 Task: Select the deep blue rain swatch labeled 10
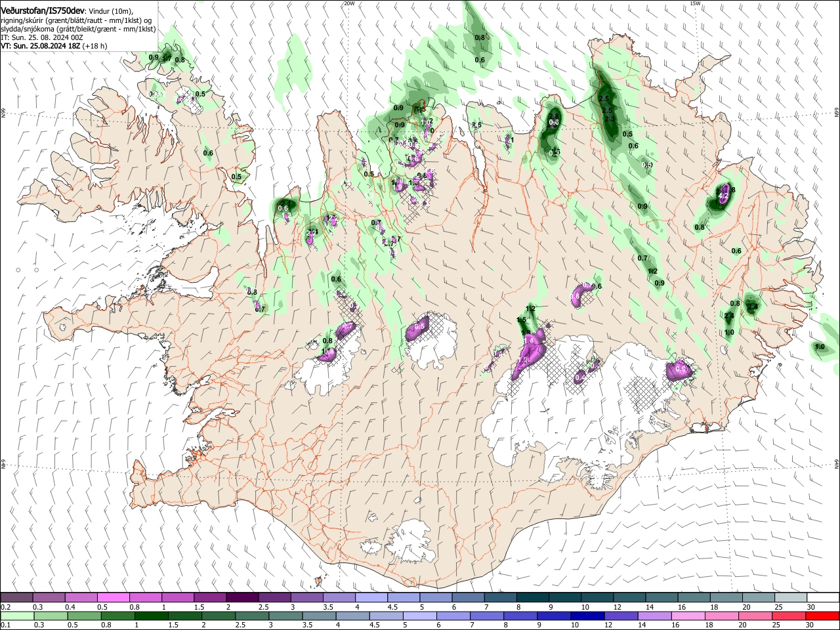coord(588,616)
